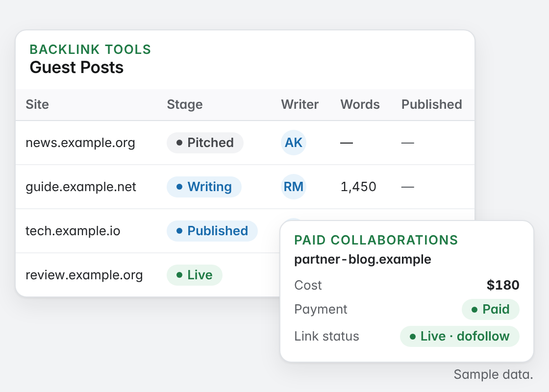Click the Words dash in news.example.org row
The width and height of the screenshot is (549, 392).
347,143
